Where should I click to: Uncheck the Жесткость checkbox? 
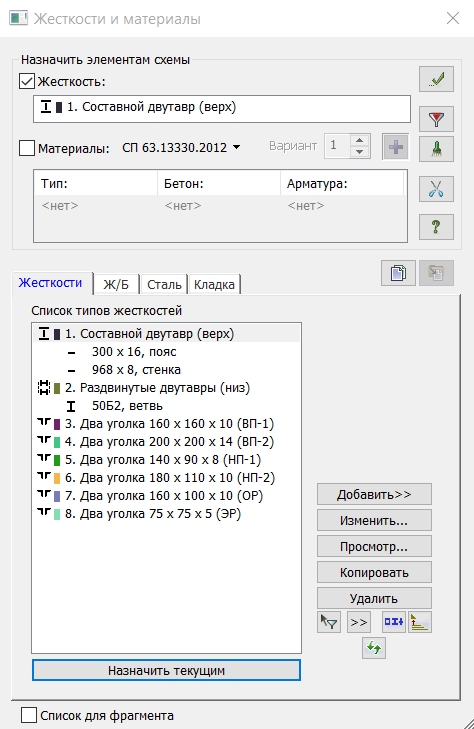point(27,81)
